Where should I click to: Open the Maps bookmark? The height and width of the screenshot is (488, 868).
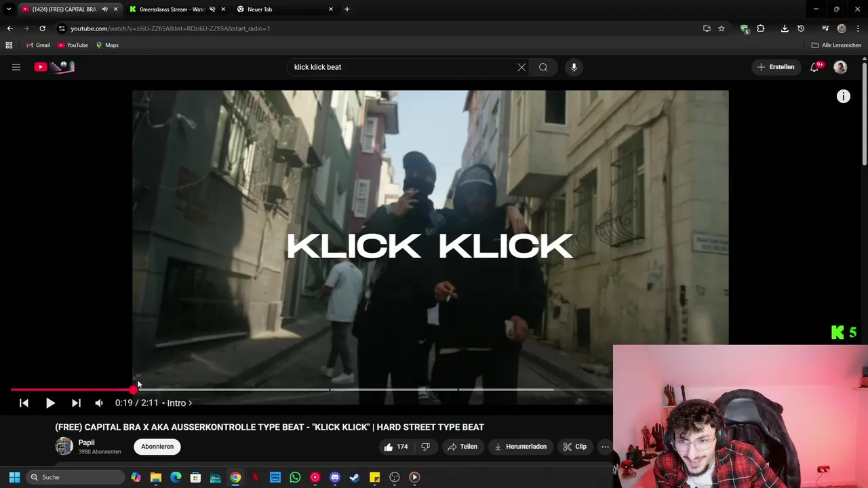pyautogui.click(x=107, y=45)
